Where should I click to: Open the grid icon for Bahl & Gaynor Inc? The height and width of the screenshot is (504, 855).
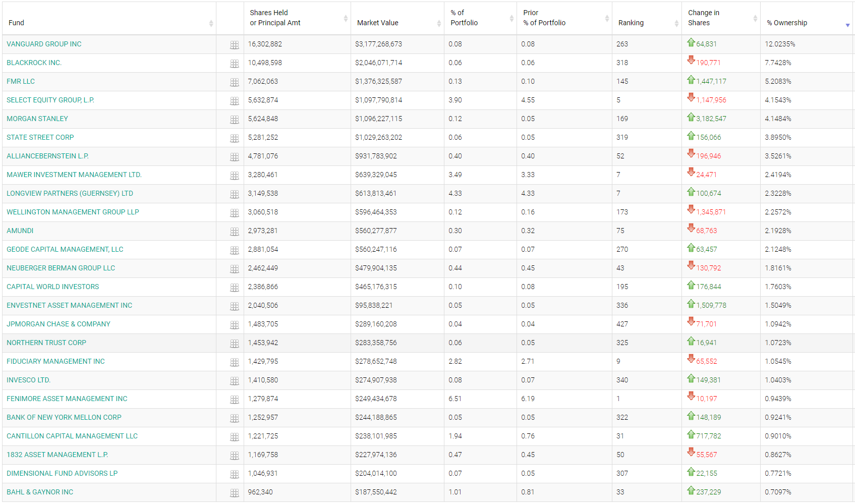235,493
